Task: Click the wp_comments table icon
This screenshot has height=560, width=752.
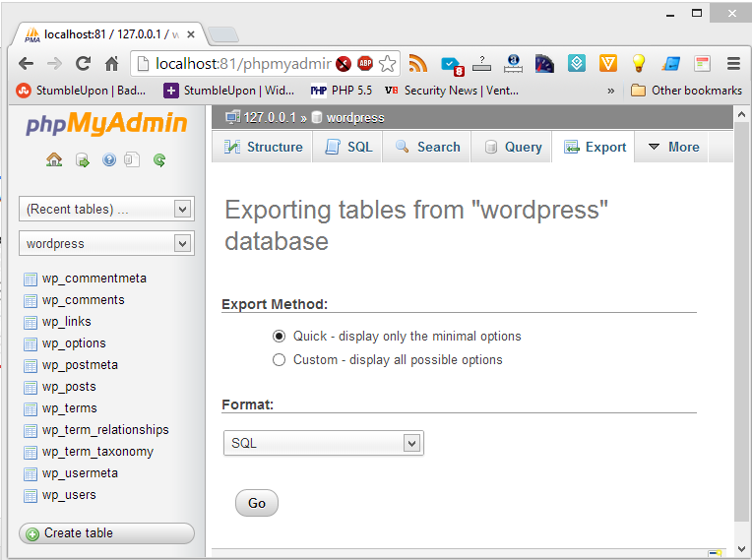Action: pos(31,300)
